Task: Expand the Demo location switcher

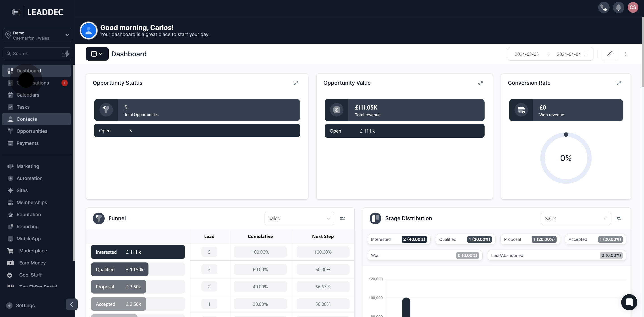Action: (x=38, y=35)
